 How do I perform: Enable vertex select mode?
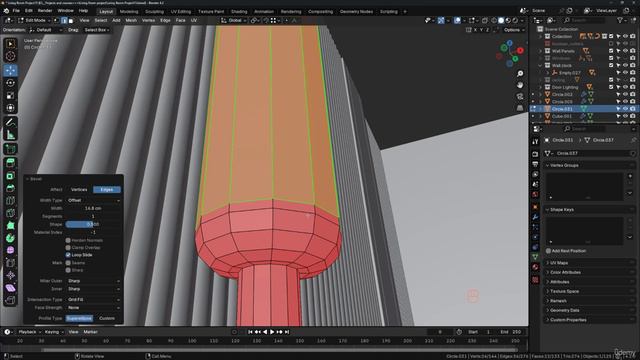coord(57,20)
